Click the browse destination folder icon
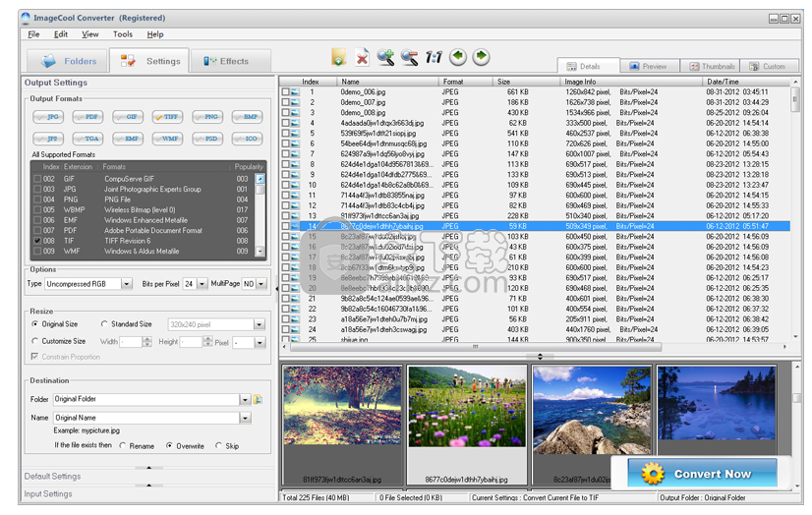 point(258,400)
